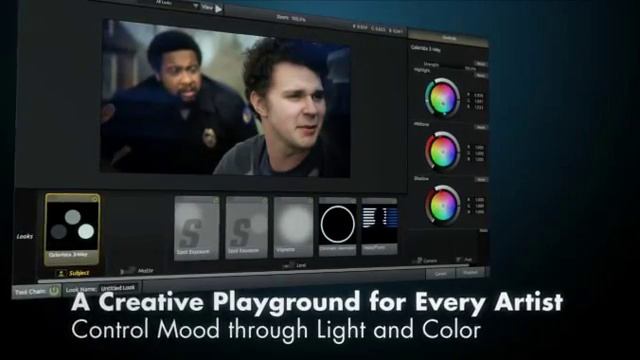Switch to the Camera tool chain tab
This screenshot has height=360, width=640.
pos(425,260)
